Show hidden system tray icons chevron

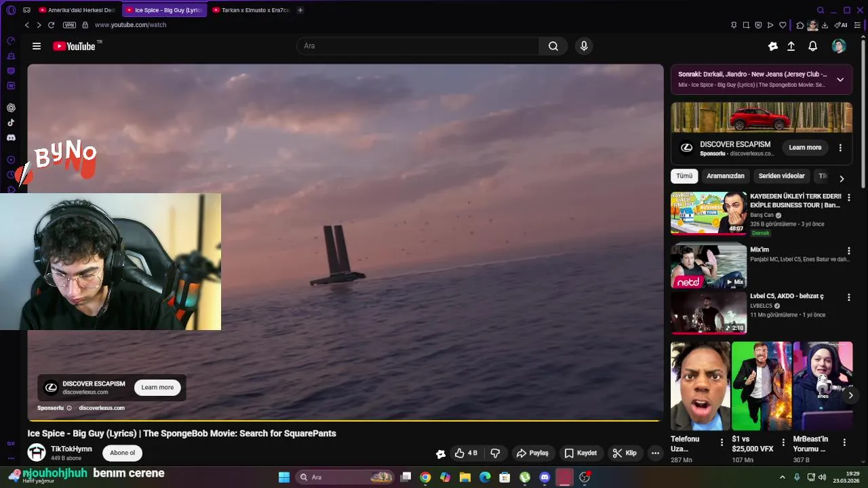click(x=783, y=477)
